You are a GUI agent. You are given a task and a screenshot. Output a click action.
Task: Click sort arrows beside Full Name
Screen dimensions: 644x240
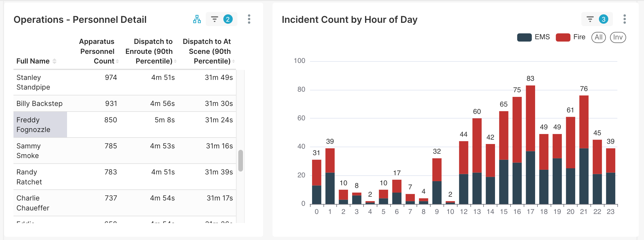point(54,61)
